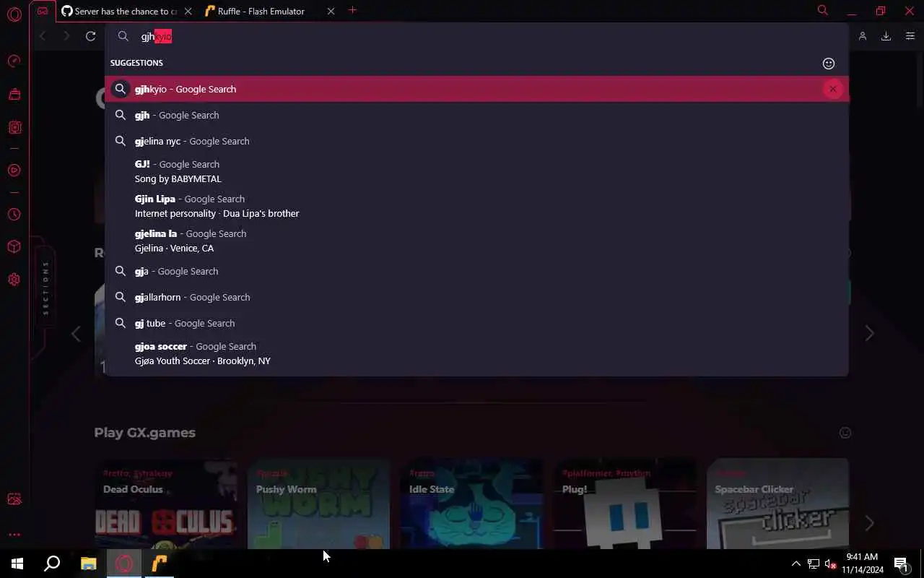The image size is (924, 578).
Task: Open the Opera main menu logo
Action: click(x=14, y=14)
